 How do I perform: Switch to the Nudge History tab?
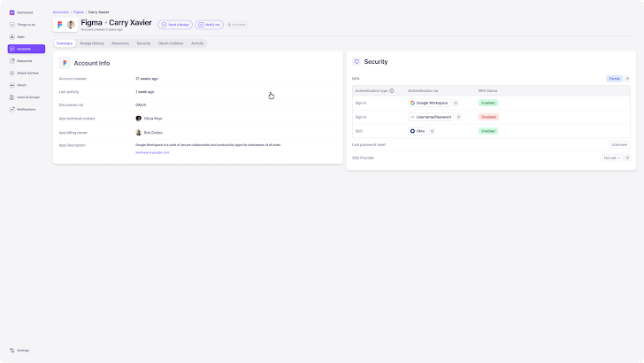click(x=92, y=42)
